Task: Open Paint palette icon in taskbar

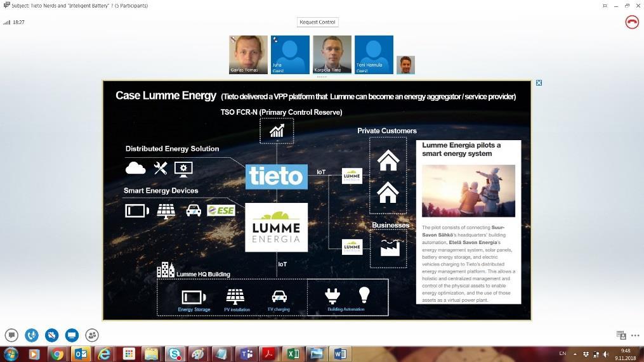Action: click(x=199, y=354)
